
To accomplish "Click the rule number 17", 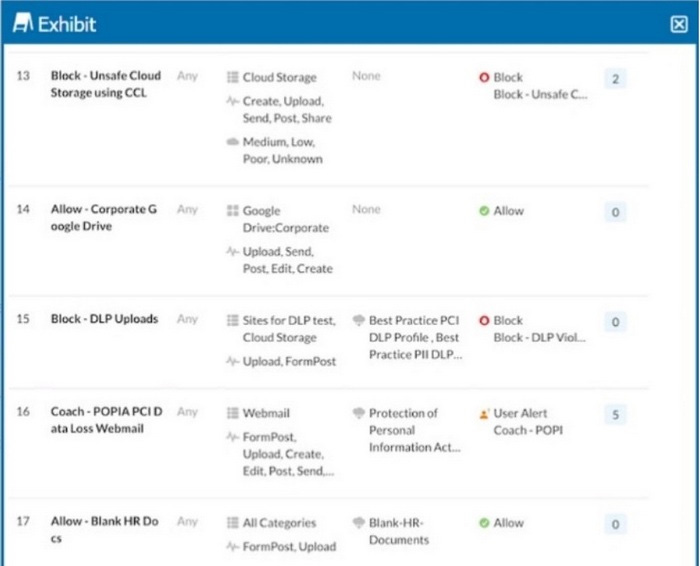I will coord(23,521).
